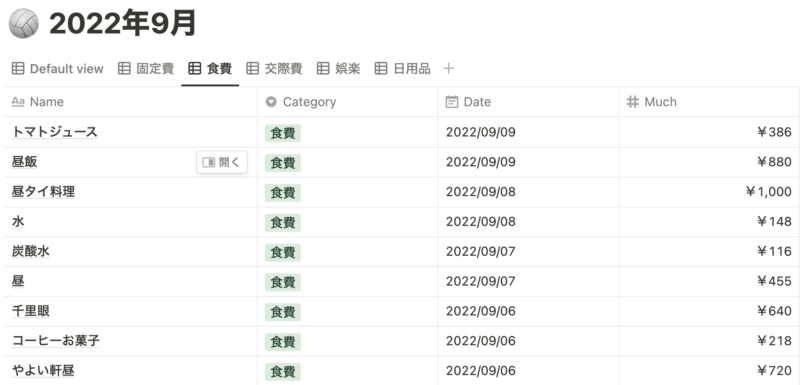
Task: Click the やよい軒昼 name cell
Action: click(131, 371)
